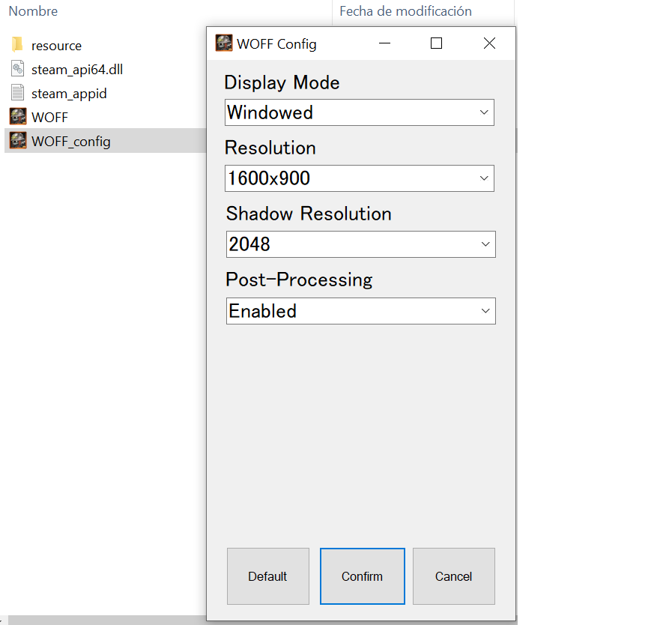The height and width of the screenshot is (625, 672).
Task: Select the steam_api64.dll file name
Action: 77,70
